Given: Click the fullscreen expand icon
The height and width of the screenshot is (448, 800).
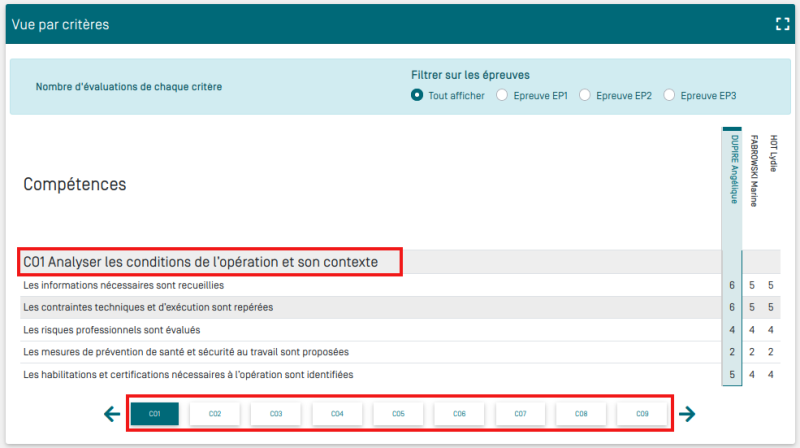Looking at the screenshot, I should coord(782,24).
